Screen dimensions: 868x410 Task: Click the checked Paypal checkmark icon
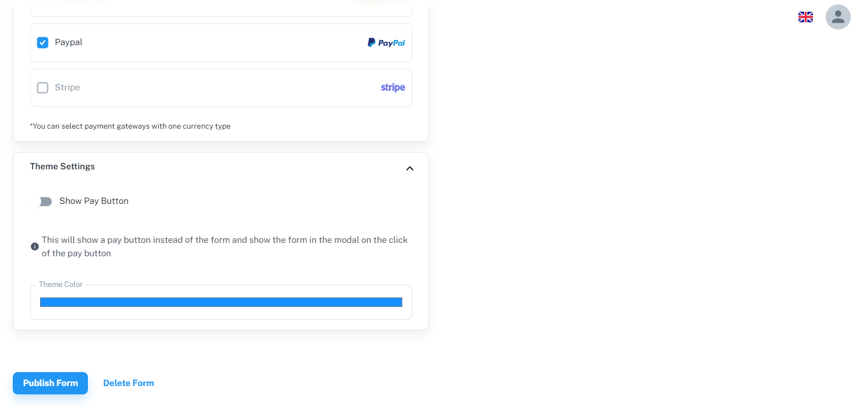42,42
